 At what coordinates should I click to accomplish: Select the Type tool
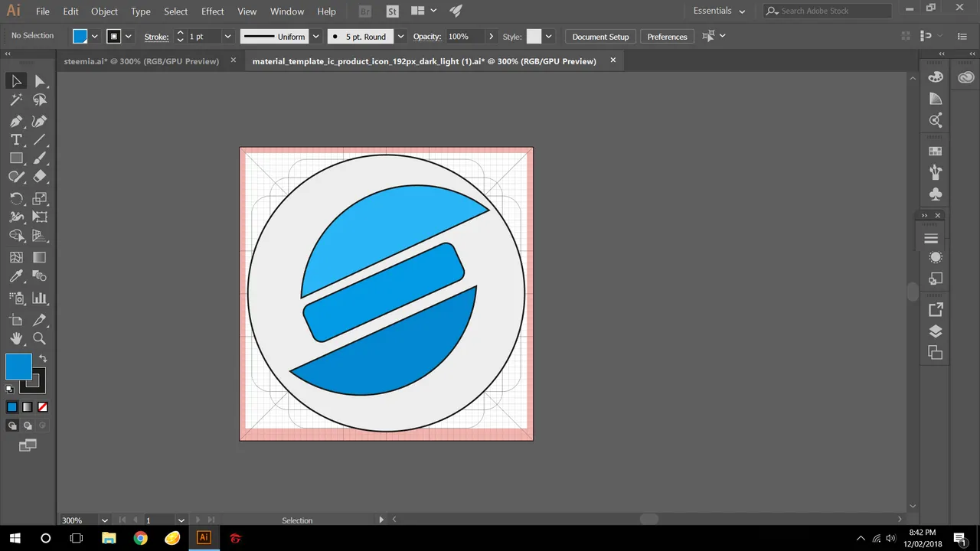click(16, 140)
